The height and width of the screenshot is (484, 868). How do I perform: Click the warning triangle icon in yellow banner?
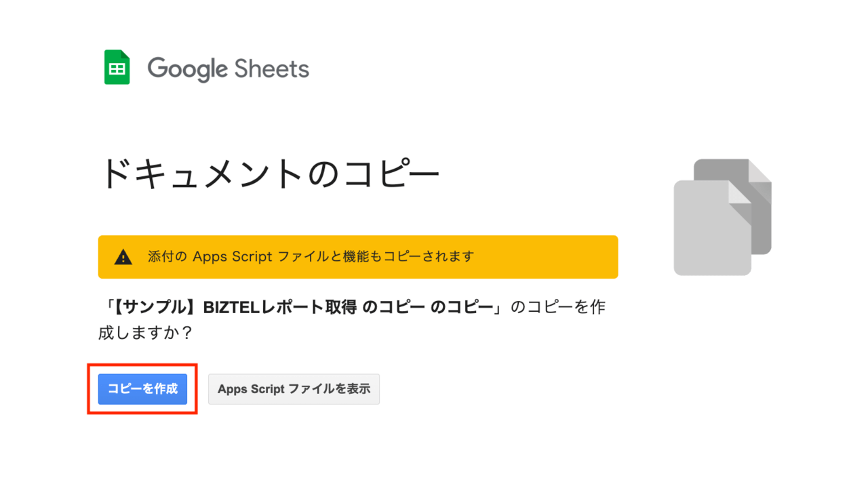pos(123,257)
